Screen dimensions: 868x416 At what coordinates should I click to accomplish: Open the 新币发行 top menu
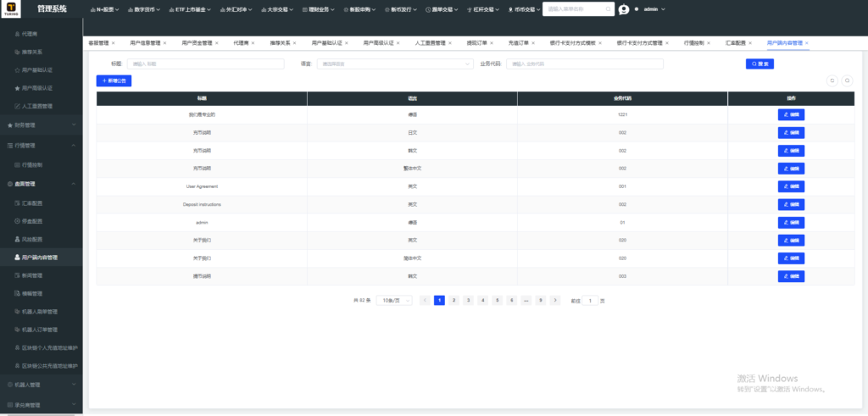(402, 9)
